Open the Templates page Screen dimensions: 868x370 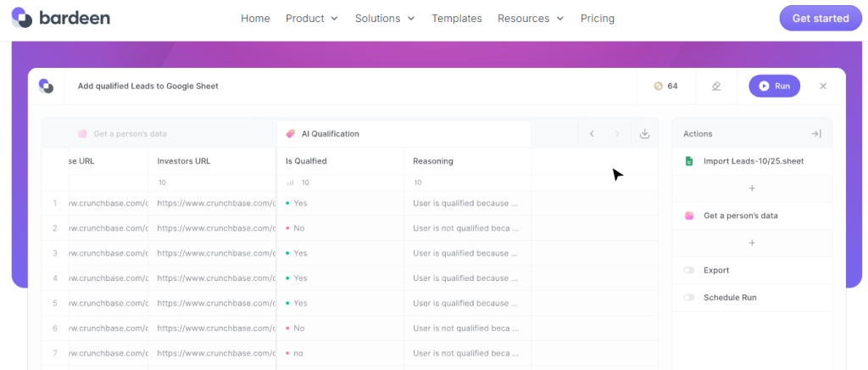point(457,19)
